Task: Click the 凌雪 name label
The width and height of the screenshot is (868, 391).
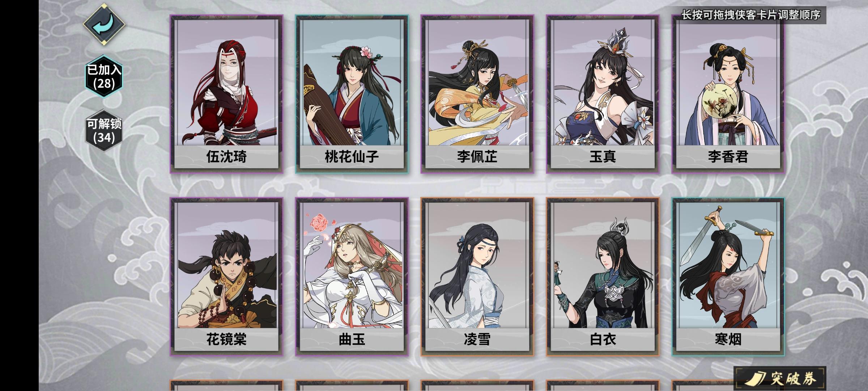Action: [477, 340]
